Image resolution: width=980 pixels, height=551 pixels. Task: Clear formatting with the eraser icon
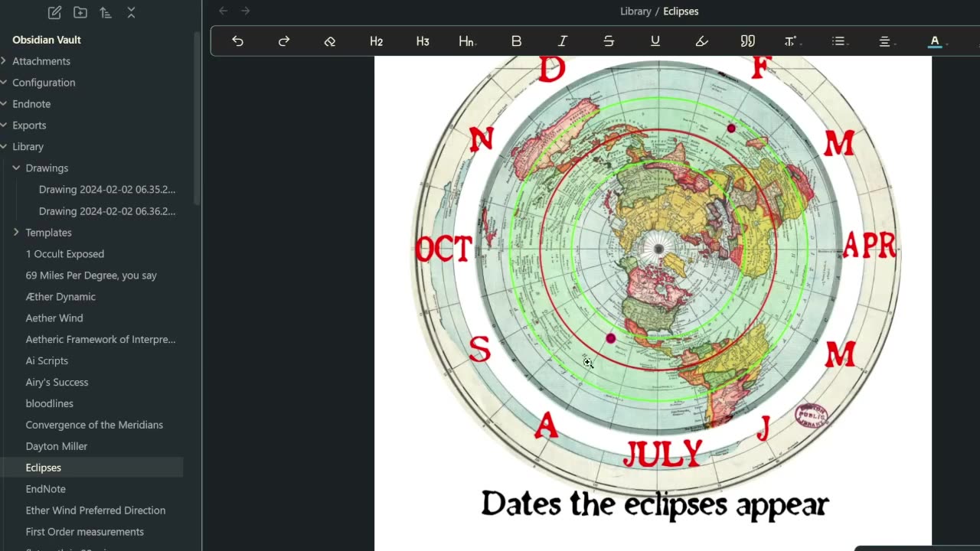(x=330, y=41)
